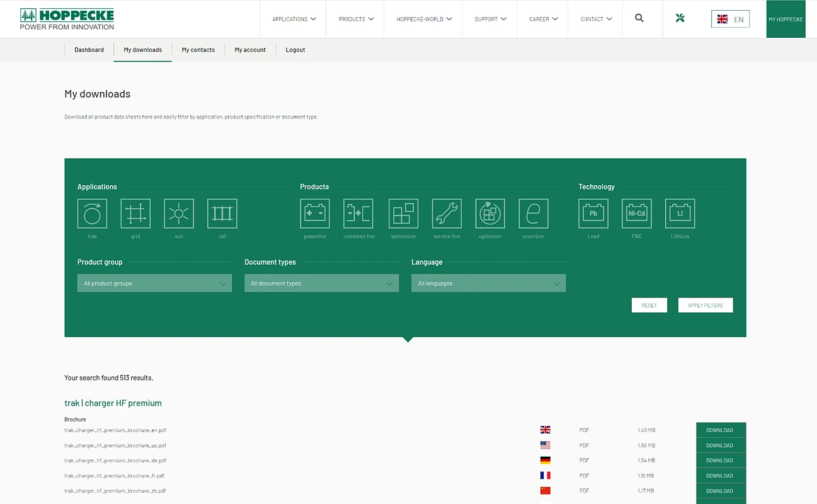Image resolution: width=817 pixels, height=504 pixels.
Task: Open the Products menu in navigation
Action: click(356, 19)
